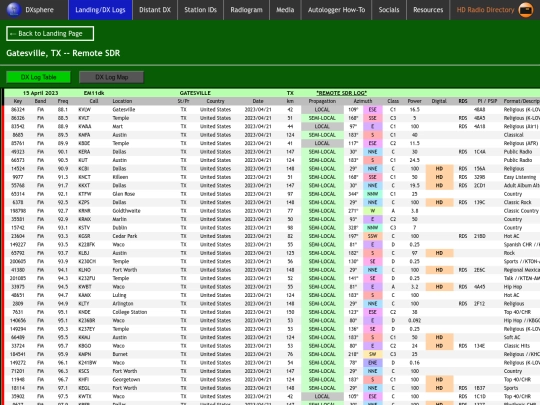The image size is (540, 405).
Task: Go to the Station IDs page
Action: point(200,10)
